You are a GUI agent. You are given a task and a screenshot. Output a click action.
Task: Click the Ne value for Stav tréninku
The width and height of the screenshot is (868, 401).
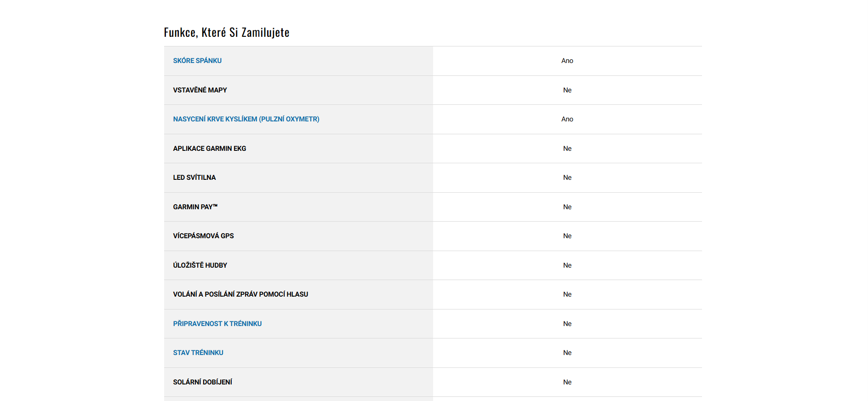pyautogui.click(x=567, y=353)
